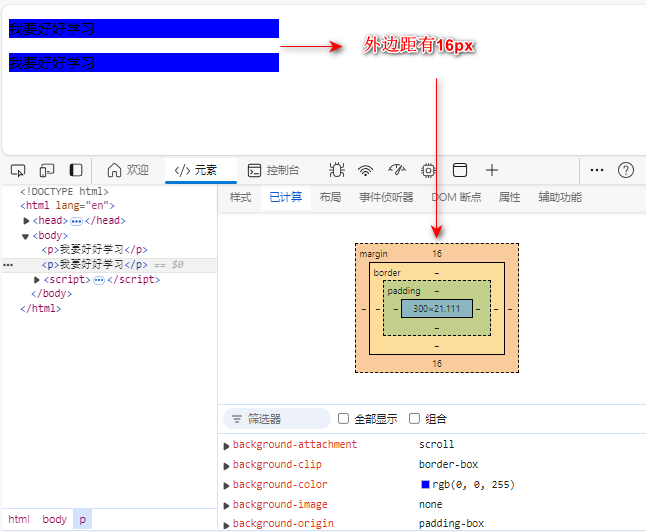Click ellipsis badge inside script tag
Viewport: 646px width, 532px height.
coord(99,280)
